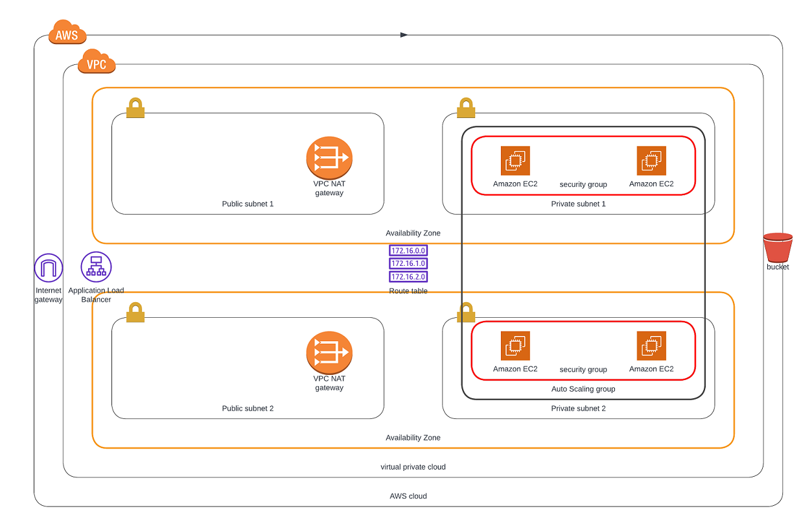Select the Internet gateway icon
812x526 pixels.
(x=49, y=268)
